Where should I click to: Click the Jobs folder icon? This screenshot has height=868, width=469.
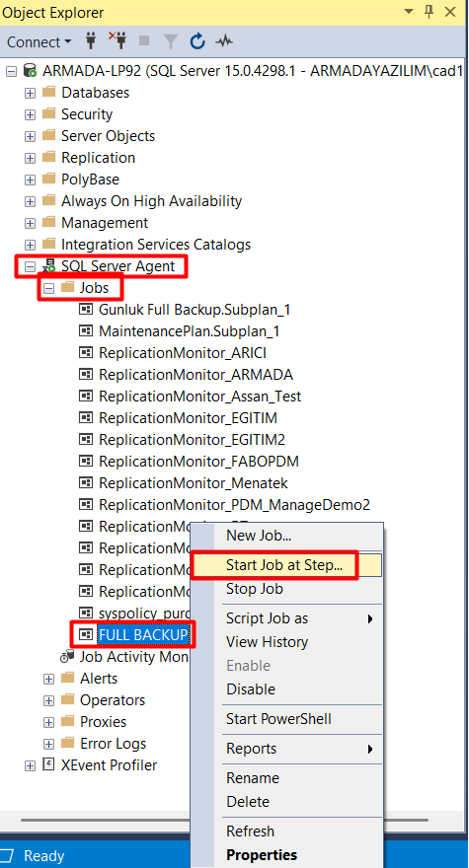[x=67, y=287]
